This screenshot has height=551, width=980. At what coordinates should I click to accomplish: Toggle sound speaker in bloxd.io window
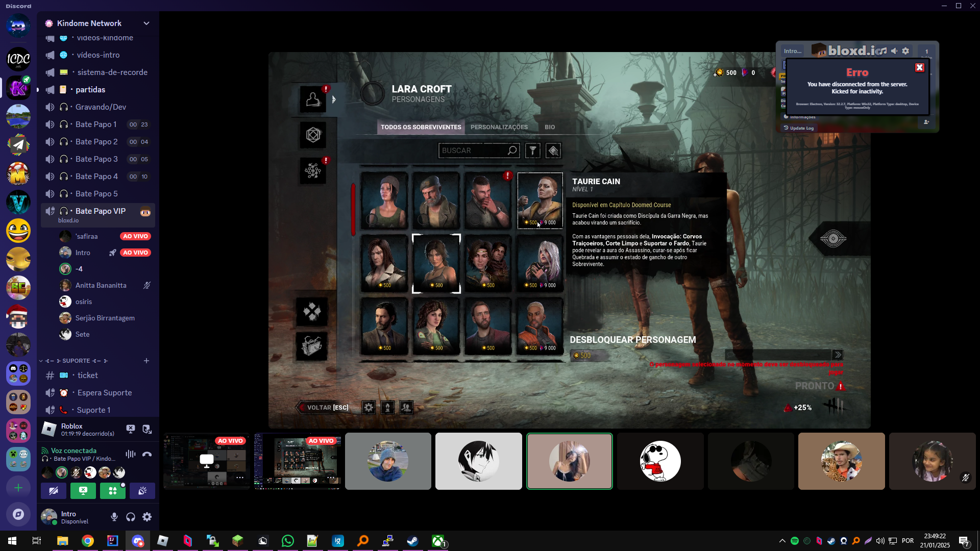coord(894,51)
